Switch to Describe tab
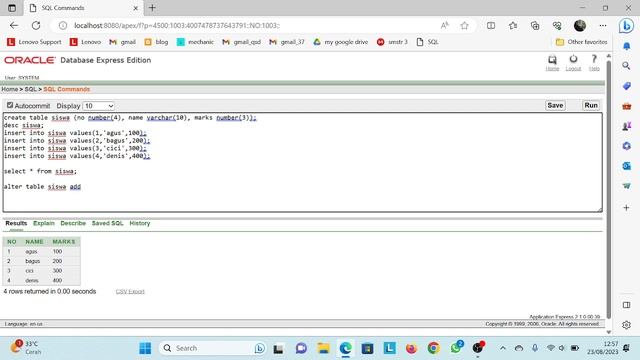Viewport: 640px width, 360px height. click(x=73, y=223)
